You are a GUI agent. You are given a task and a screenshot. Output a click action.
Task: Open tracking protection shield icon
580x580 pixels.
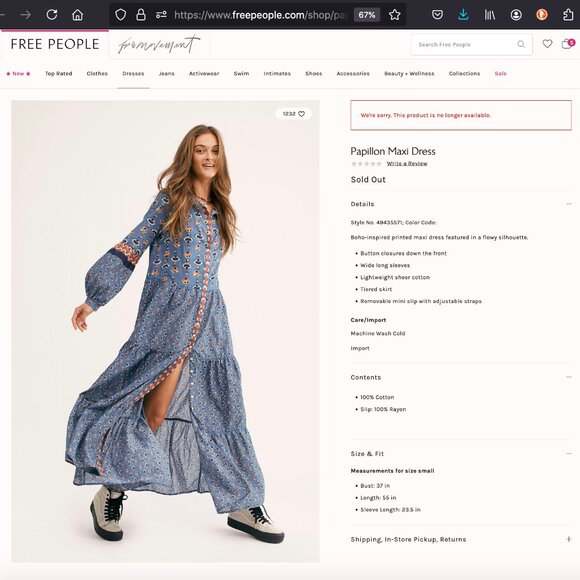pos(121,15)
